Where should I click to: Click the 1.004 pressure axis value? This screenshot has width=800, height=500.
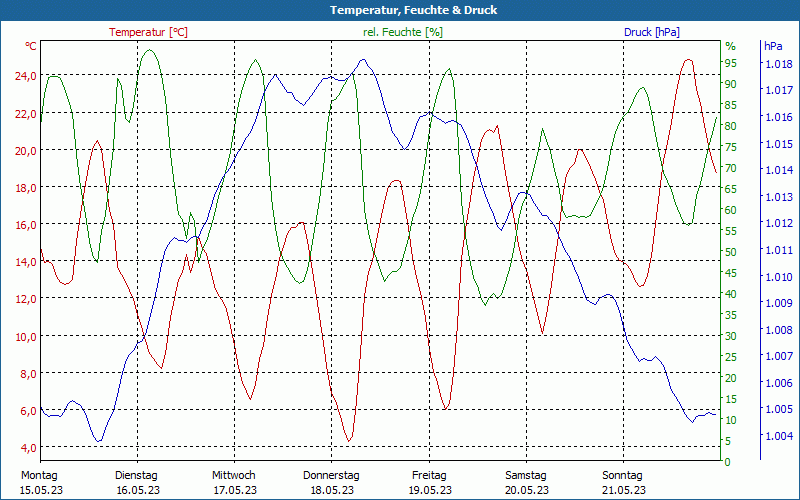tap(778, 436)
